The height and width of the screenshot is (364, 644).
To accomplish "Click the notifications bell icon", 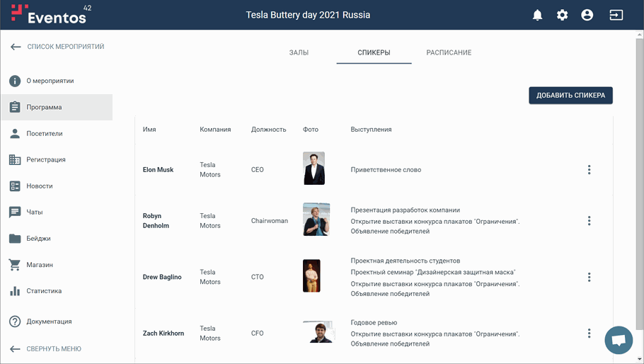I will (x=537, y=15).
